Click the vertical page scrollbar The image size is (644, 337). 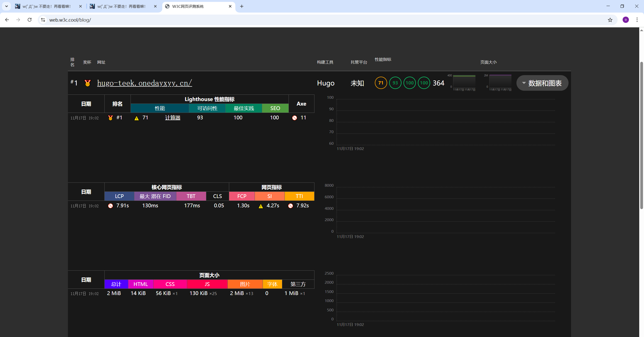click(x=641, y=136)
